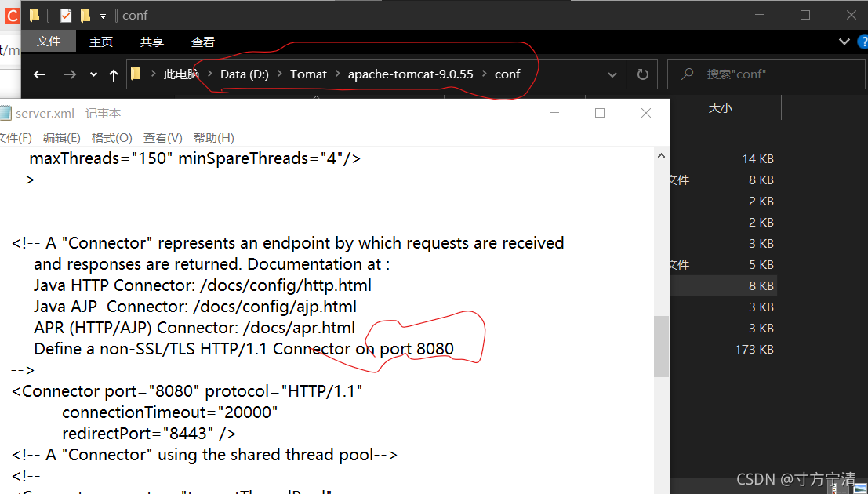The image size is (868, 494).
Task: Click the /docs/config/http.html text
Action: pos(285,285)
